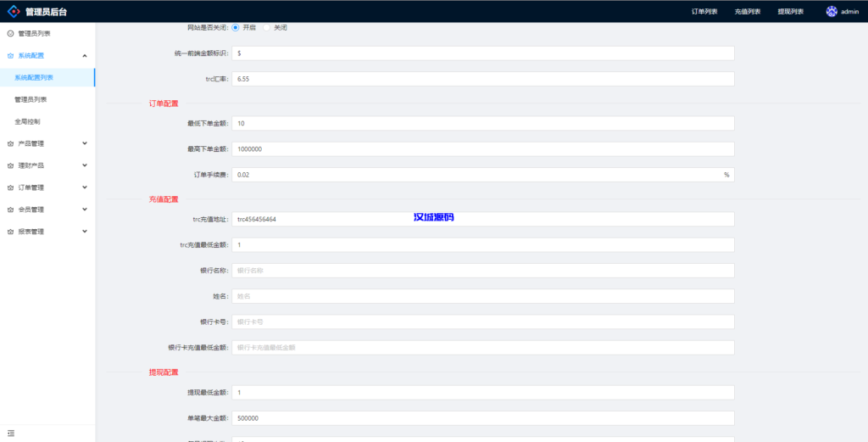This screenshot has width=868, height=442.
Task: Click the 订单管理 sidebar icon
Action: pos(10,187)
